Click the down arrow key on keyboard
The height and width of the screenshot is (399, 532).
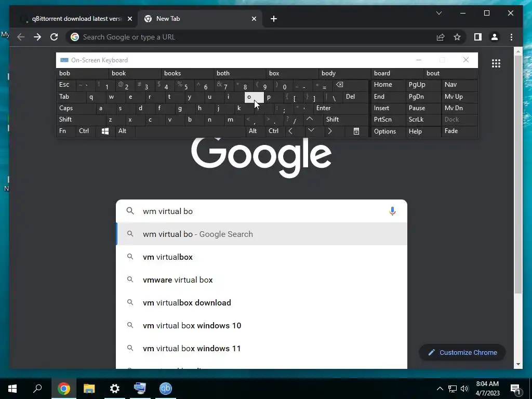click(311, 131)
